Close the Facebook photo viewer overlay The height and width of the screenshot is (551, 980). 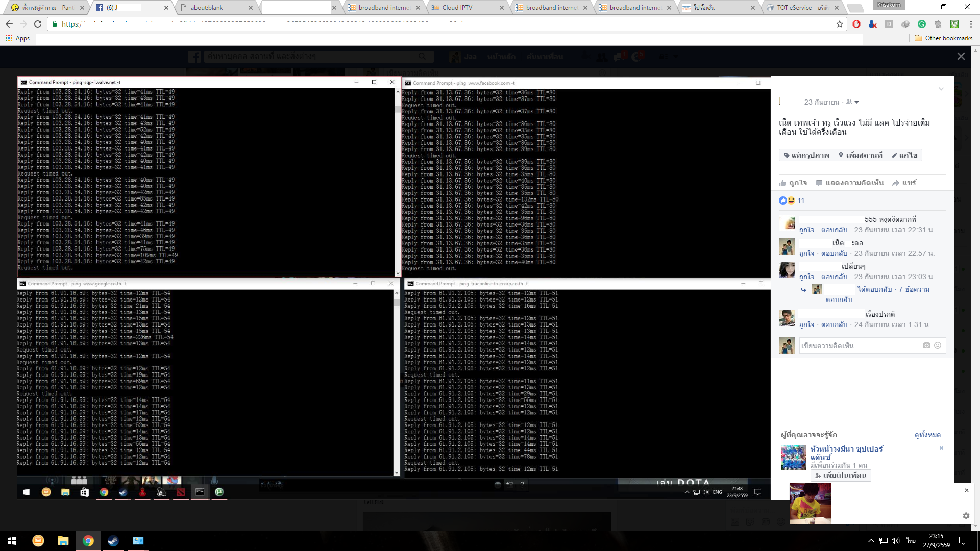[x=961, y=56]
